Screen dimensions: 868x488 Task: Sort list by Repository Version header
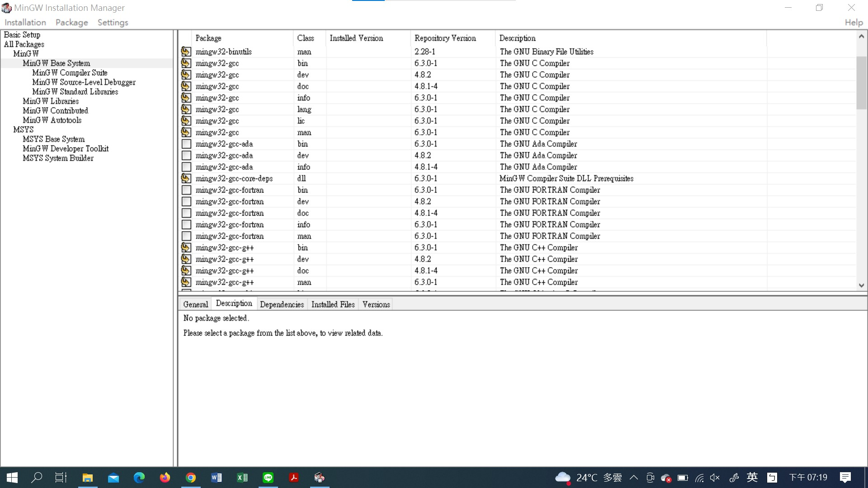[445, 38]
